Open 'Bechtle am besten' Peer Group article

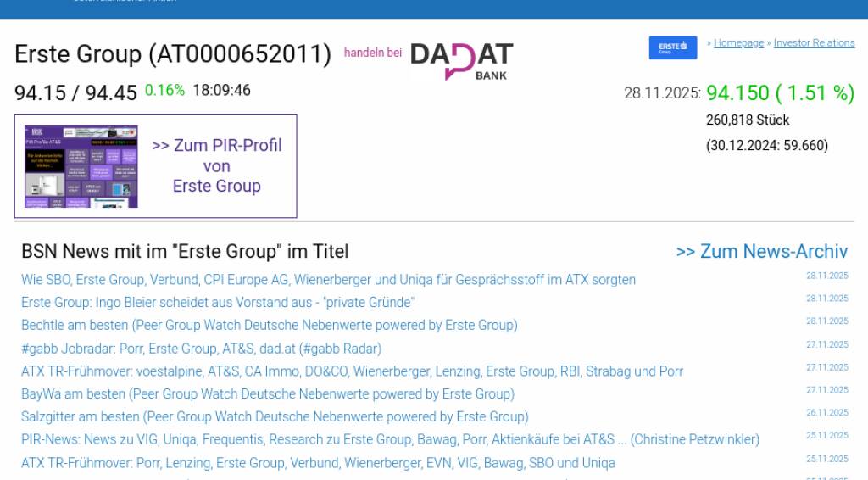pyautogui.click(x=269, y=326)
